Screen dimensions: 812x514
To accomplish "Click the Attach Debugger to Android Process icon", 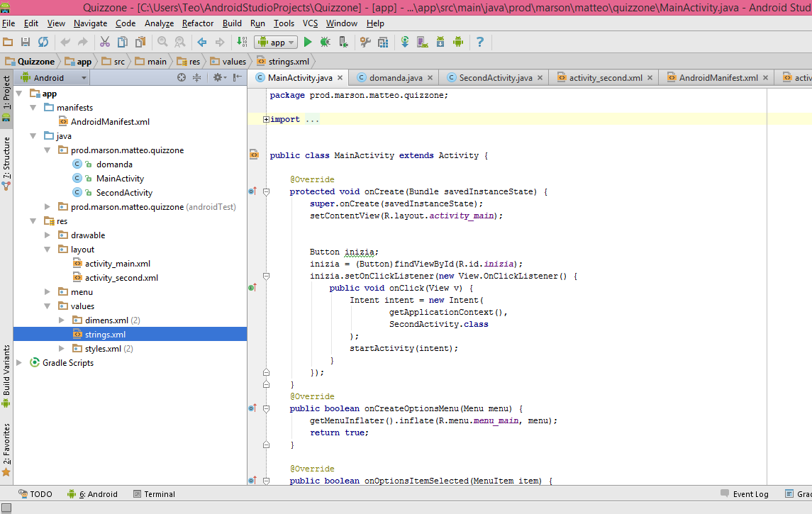I will 343,42.
